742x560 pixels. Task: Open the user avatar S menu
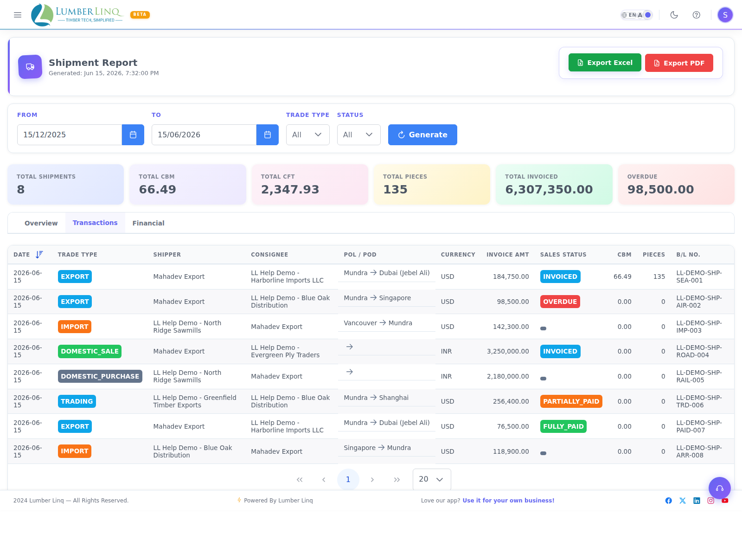pos(725,15)
